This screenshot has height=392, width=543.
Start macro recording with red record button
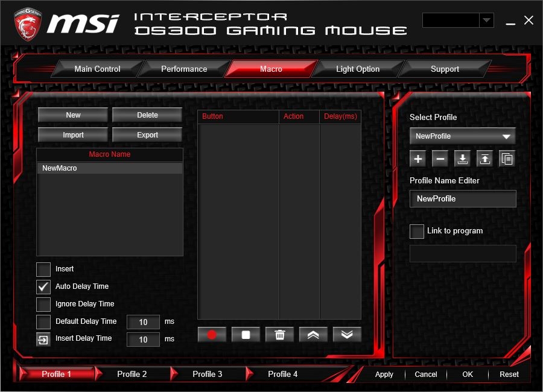212,335
